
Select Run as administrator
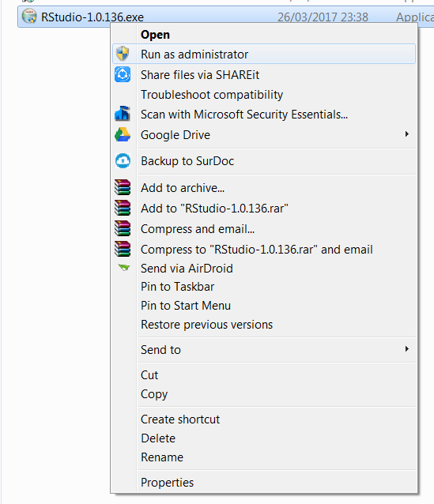(264, 54)
